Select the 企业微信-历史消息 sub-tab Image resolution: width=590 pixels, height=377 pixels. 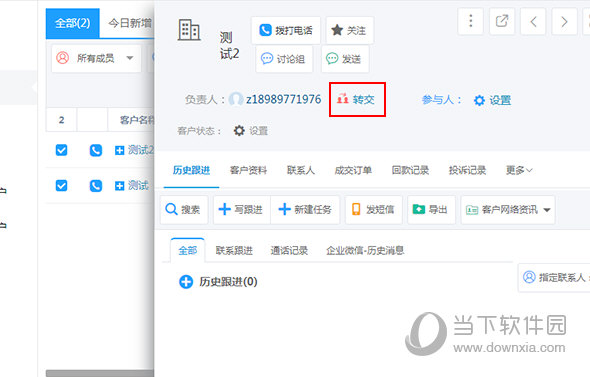click(x=365, y=250)
